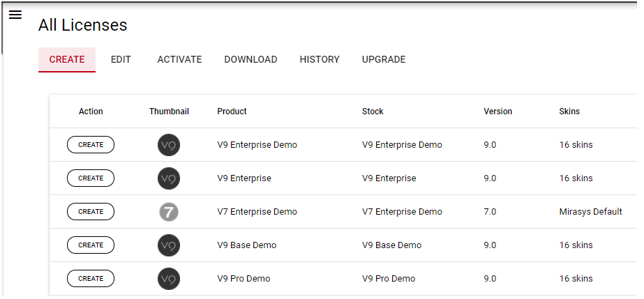Screen dimensions: 644x299
Task: Select the CREATE tab
Action: [x=67, y=60]
